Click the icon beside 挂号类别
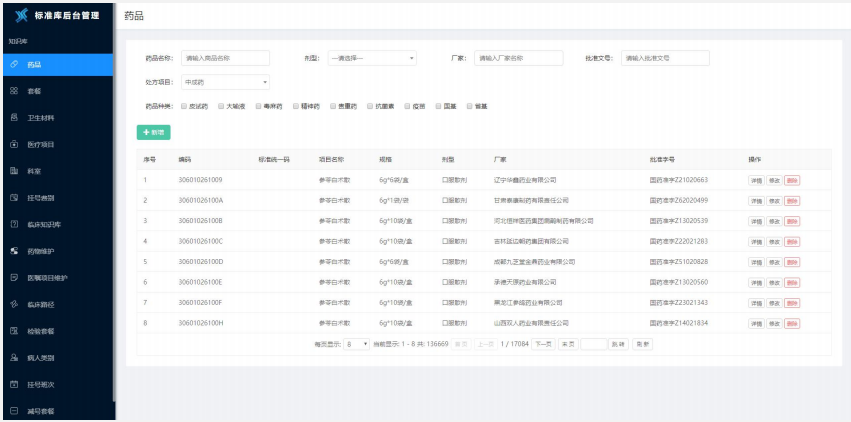Viewport: 851px width, 422px height. 15,198
